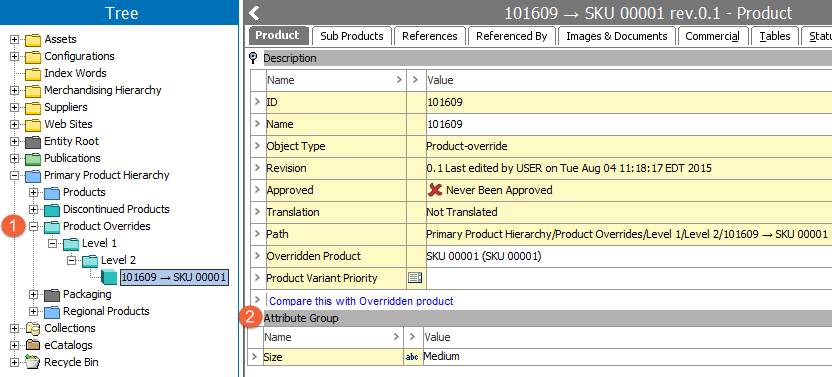Screen dimensions: 832x377
Task: Click the teal cube icon for 101609
Action: click(109, 277)
